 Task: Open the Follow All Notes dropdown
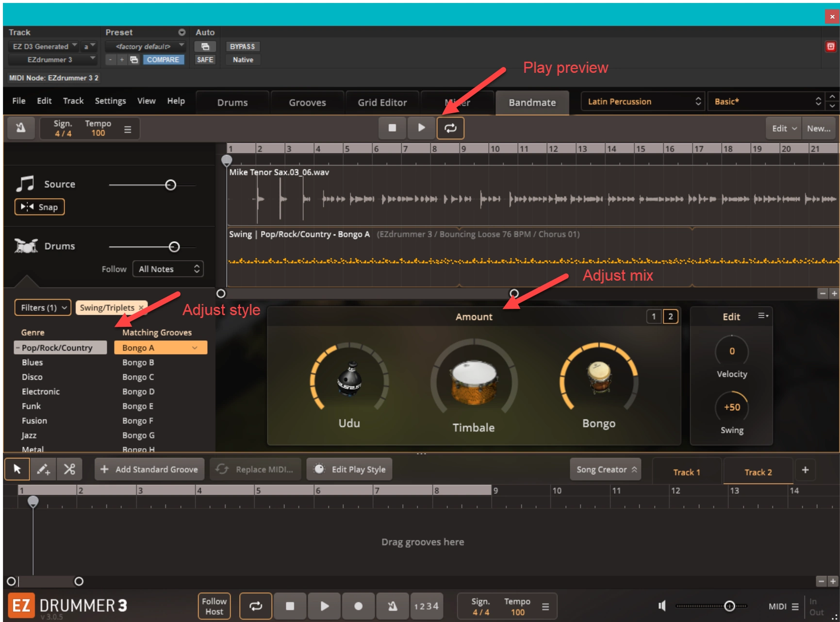(168, 269)
